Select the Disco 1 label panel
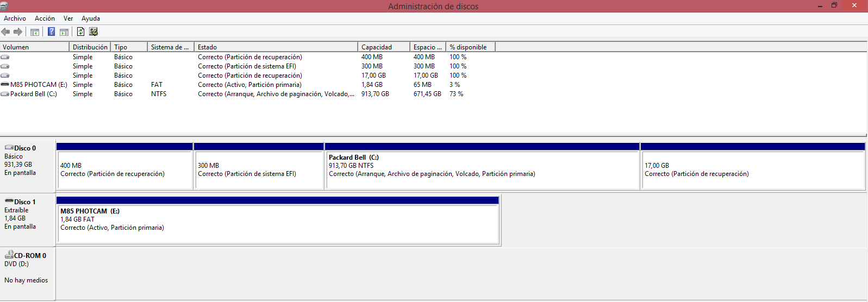The width and height of the screenshot is (868, 302). [28, 221]
